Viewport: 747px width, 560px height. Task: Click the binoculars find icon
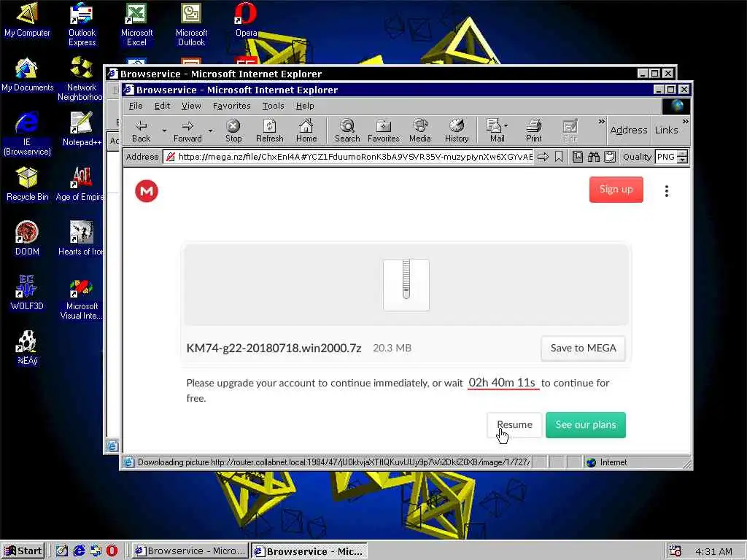(x=594, y=157)
